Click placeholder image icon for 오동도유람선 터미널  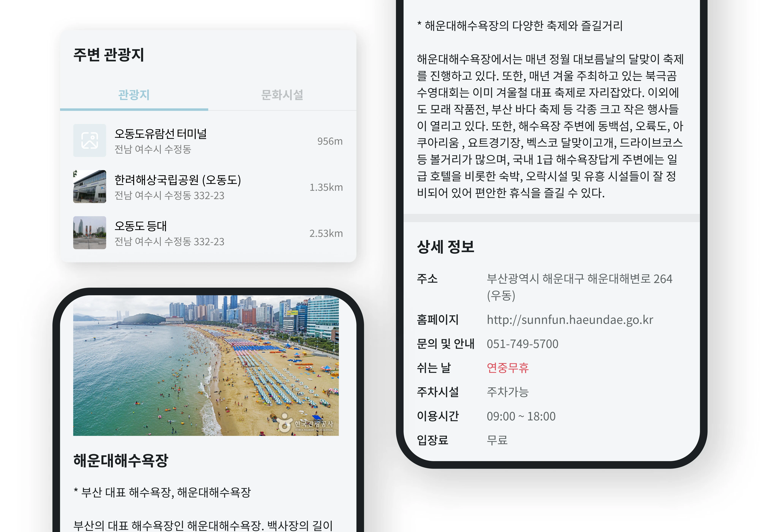click(x=90, y=140)
